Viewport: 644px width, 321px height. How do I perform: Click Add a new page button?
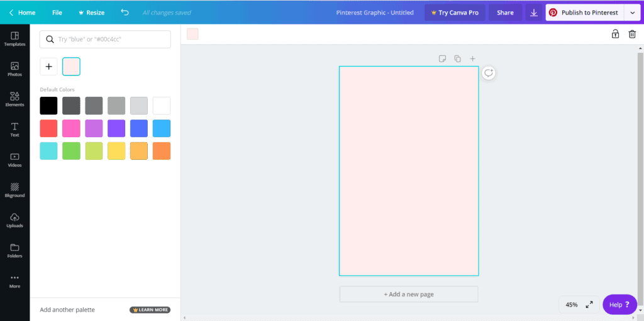pos(409,295)
